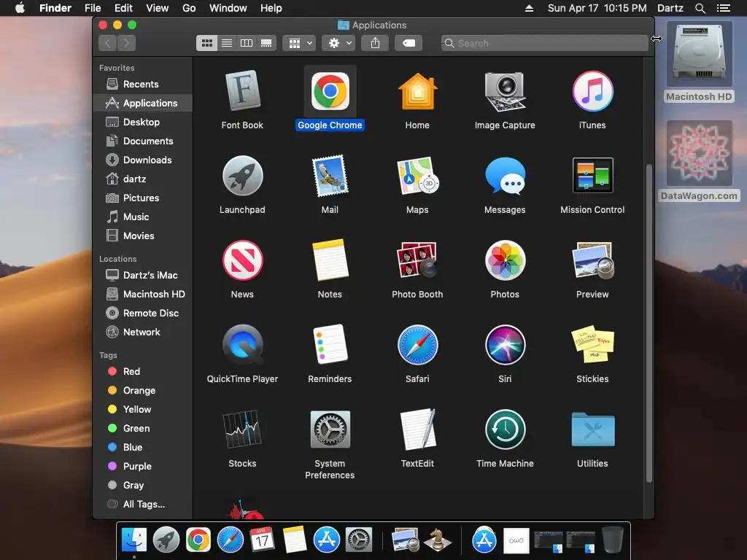Switch to gallery view in toolbar
The image size is (747, 560).
[266, 43]
